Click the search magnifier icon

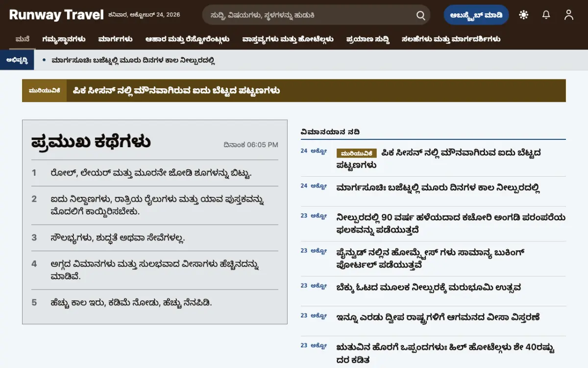[x=420, y=15]
